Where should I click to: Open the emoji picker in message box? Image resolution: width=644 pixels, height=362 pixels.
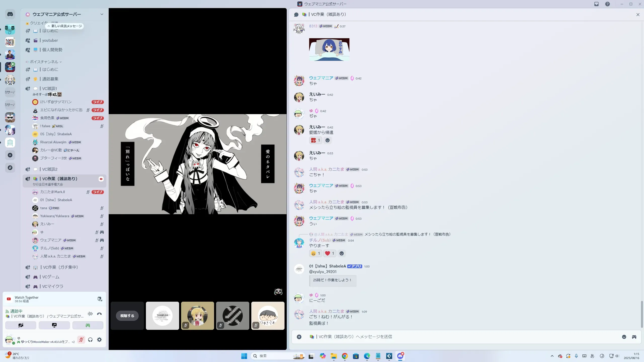coord(624,337)
